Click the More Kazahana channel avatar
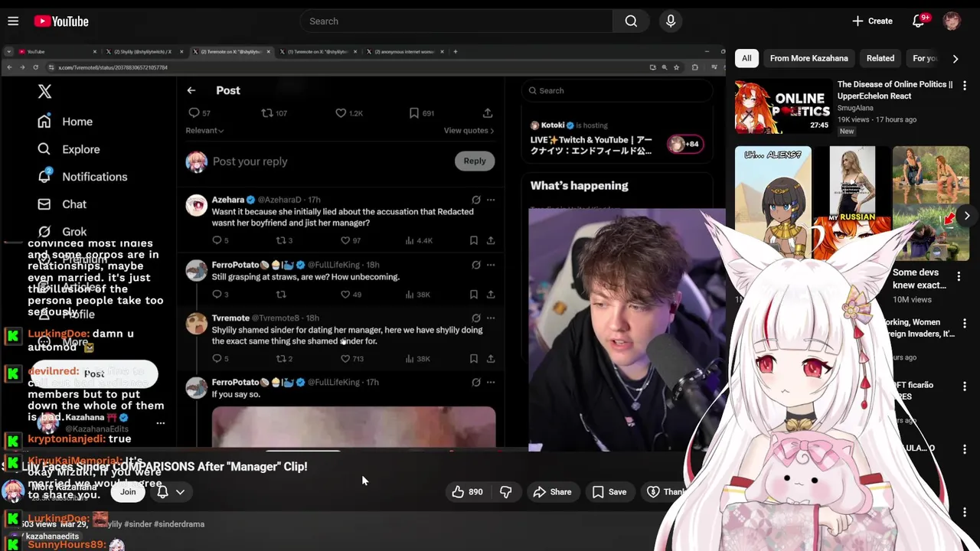The image size is (980, 551). [x=12, y=491]
